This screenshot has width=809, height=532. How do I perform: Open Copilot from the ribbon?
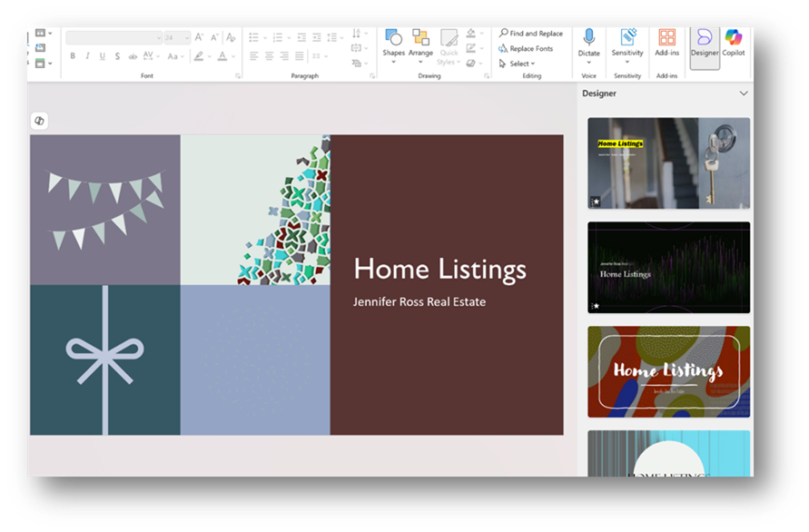click(733, 43)
